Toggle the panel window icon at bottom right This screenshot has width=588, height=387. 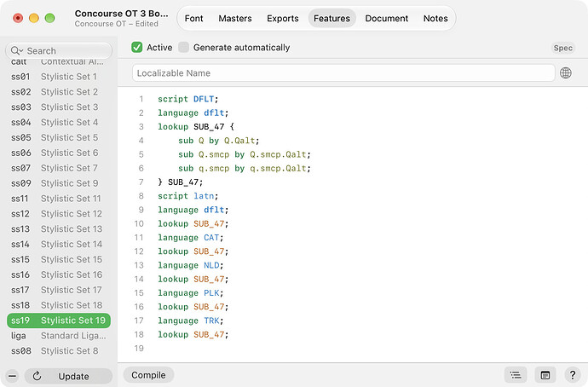click(x=545, y=375)
